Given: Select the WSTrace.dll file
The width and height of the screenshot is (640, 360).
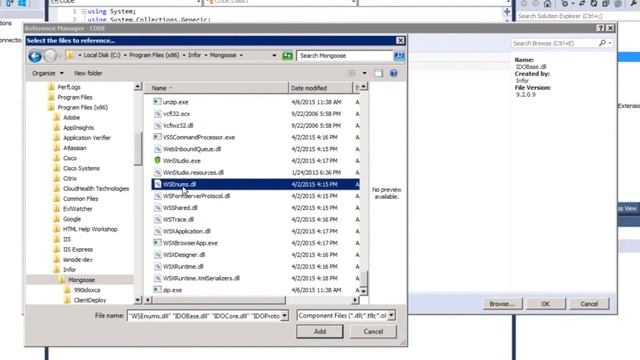Looking at the screenshot, I should 178,219.
